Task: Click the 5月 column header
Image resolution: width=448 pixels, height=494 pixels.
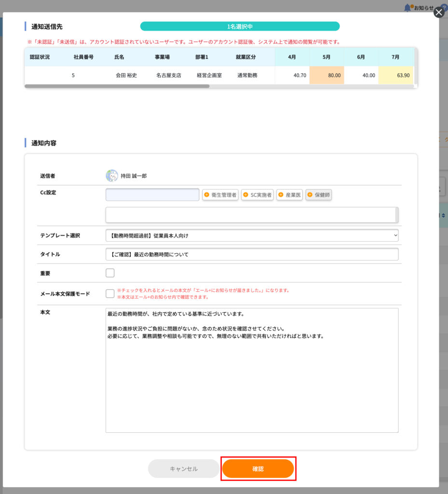Action: point(326,57)
